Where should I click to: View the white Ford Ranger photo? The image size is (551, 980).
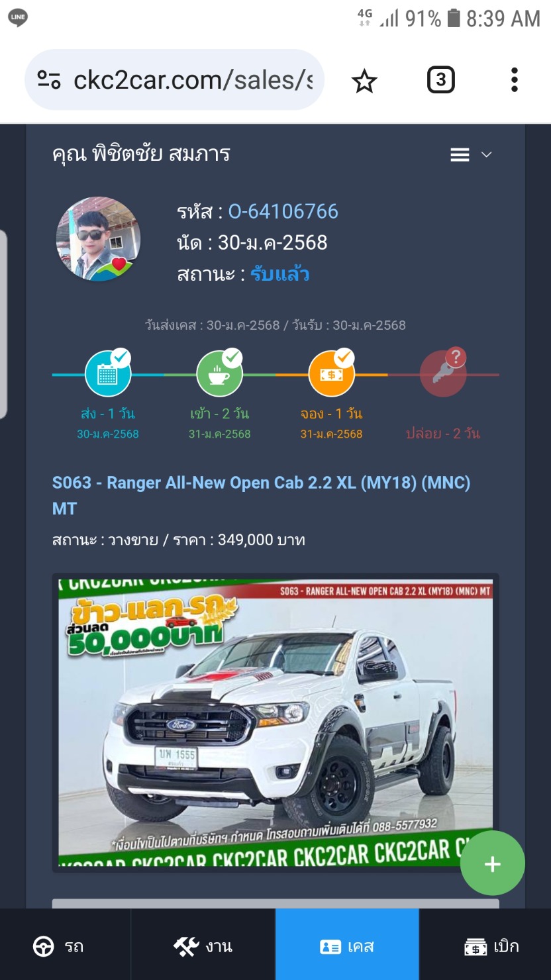[x=275, y=723]
